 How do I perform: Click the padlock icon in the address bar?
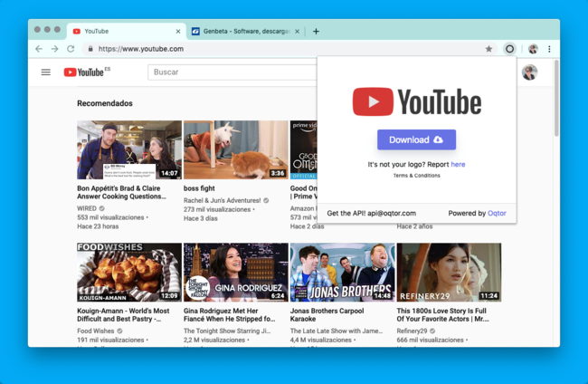(90, 49)
